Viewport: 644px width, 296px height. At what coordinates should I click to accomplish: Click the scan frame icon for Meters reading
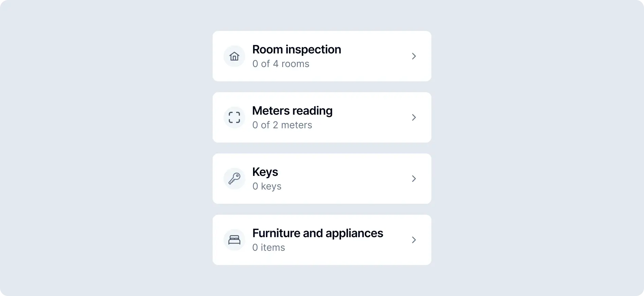coord(234,117)
